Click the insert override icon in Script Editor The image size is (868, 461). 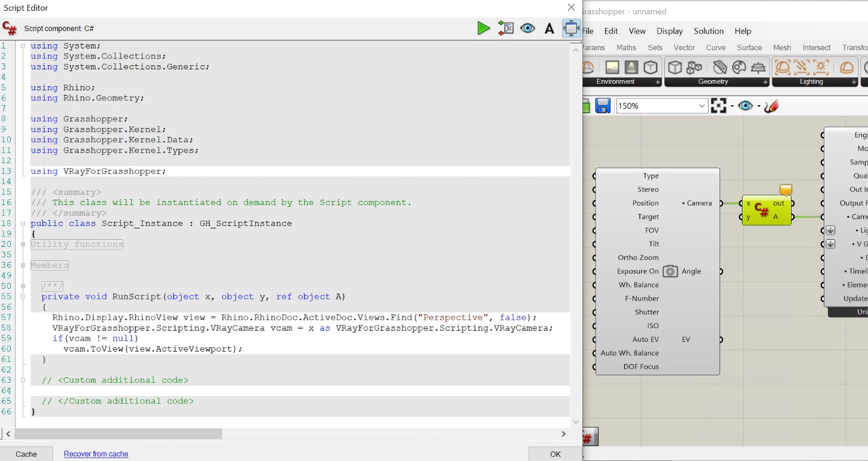(x=506, y=28)
